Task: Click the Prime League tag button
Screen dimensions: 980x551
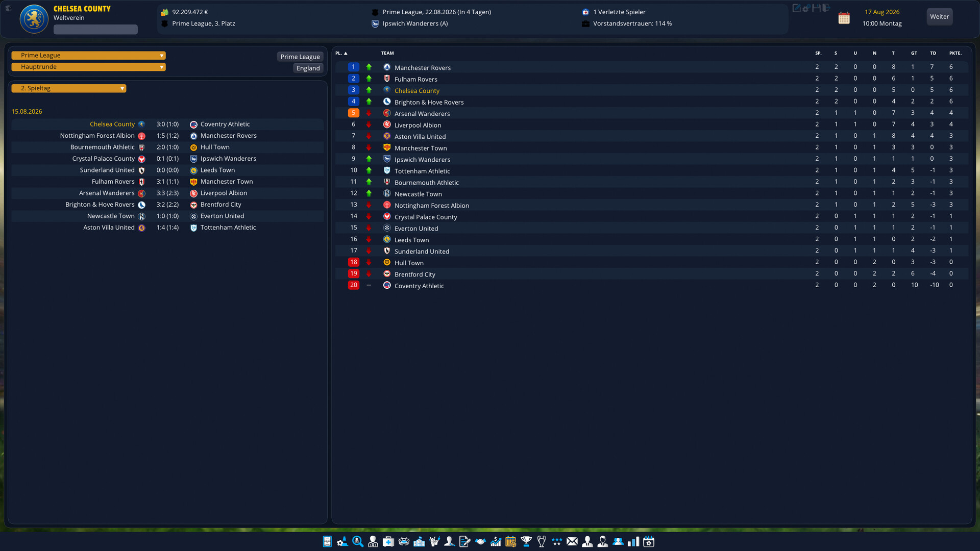Action: (x=300, y=57)
